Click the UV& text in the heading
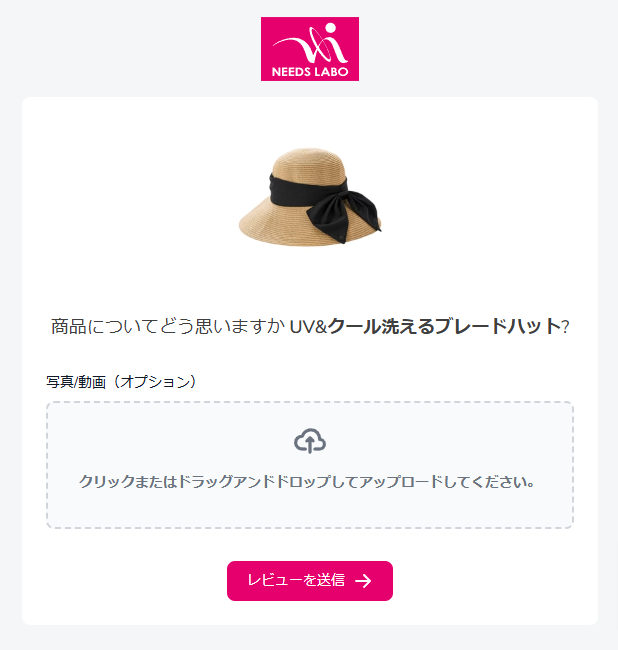The height and width of the screenshot is (650, 618). coord(308,327)
